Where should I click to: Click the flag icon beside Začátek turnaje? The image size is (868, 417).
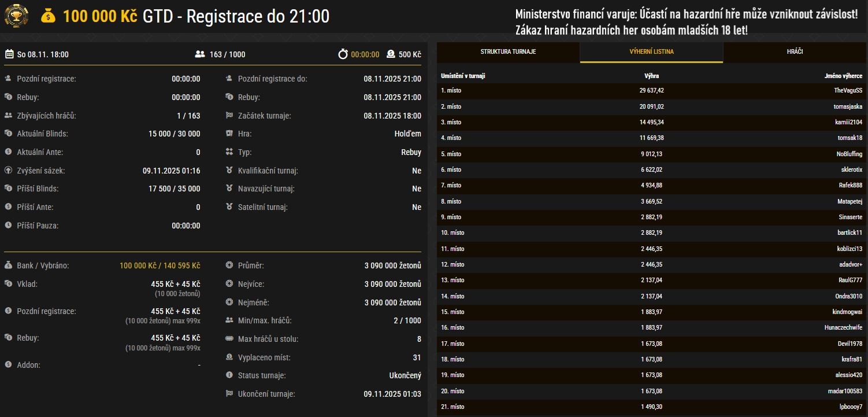[229, 116]
